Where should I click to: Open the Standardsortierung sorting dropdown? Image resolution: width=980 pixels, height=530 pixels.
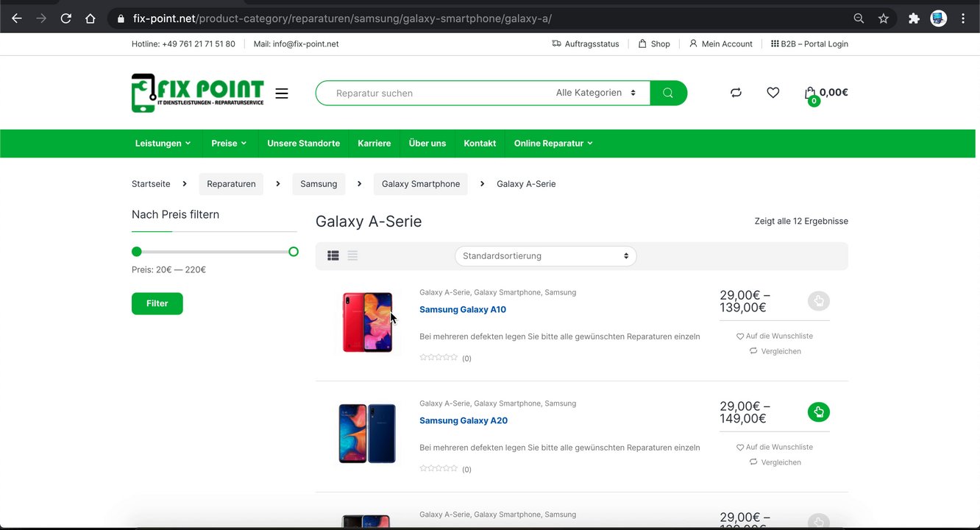pos(545,256)
